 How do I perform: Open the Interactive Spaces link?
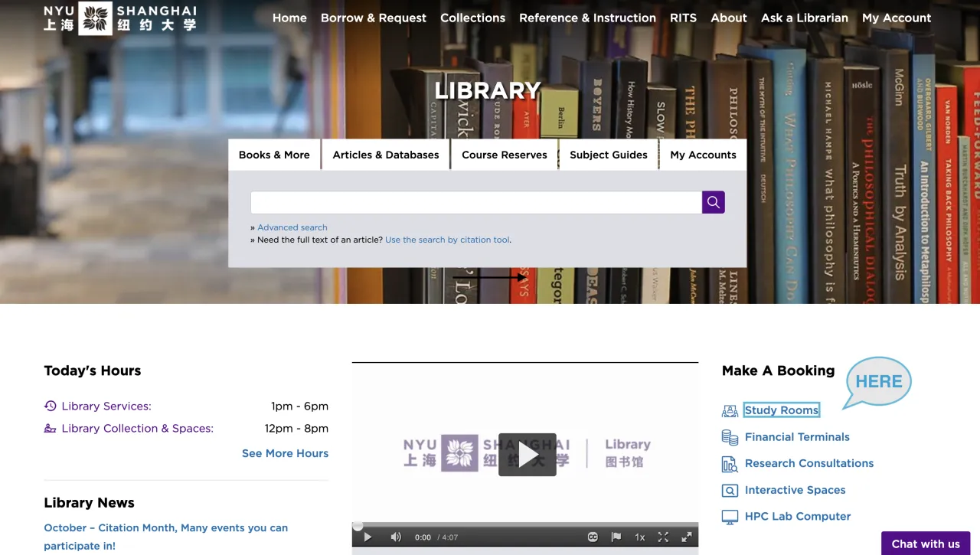coord(795,490)
